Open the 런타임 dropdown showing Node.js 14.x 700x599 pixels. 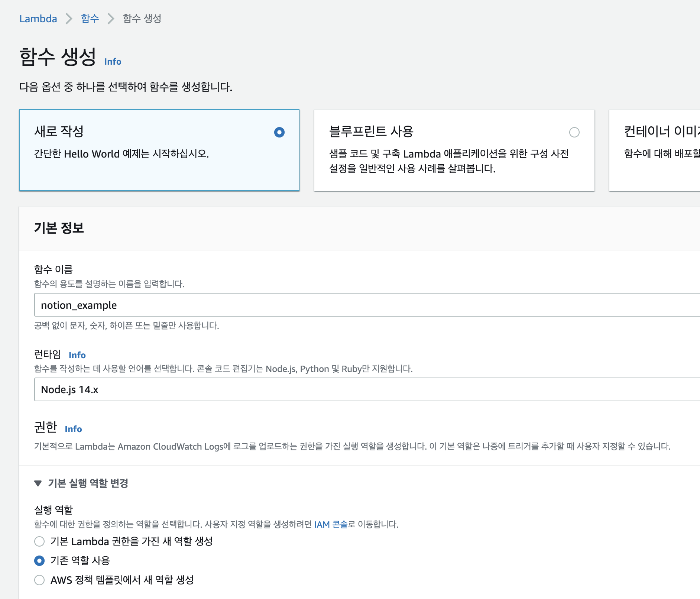[367, 389]
